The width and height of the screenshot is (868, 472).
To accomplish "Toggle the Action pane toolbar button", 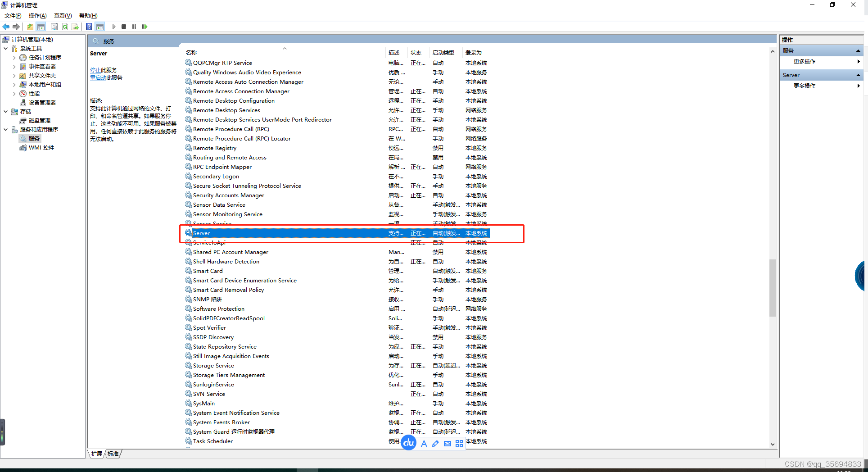I will coord(100,27).
